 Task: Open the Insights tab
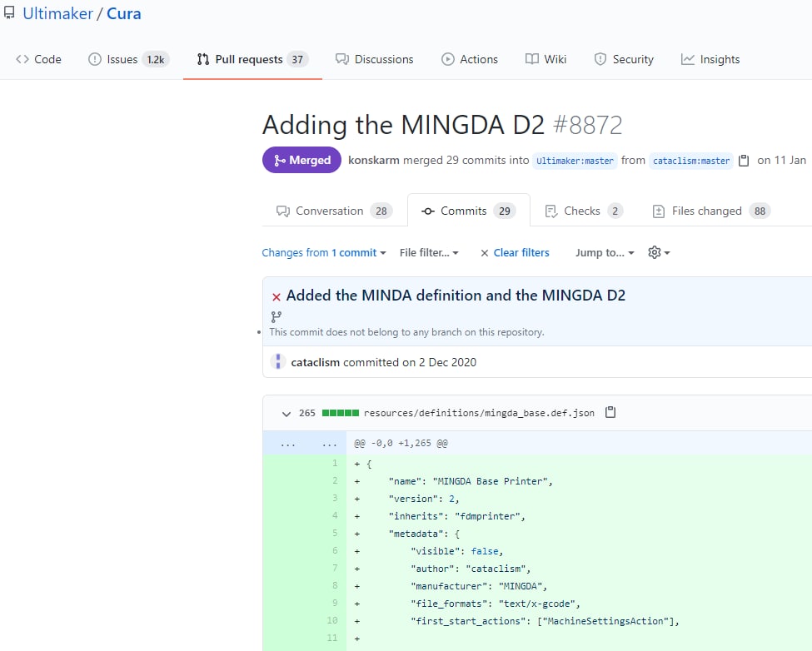point(710,59)
